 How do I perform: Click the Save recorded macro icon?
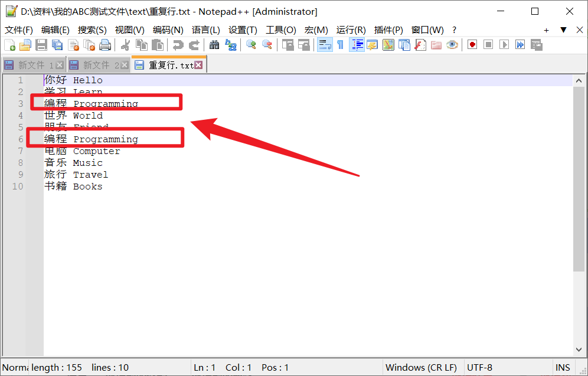coord(537,45)
